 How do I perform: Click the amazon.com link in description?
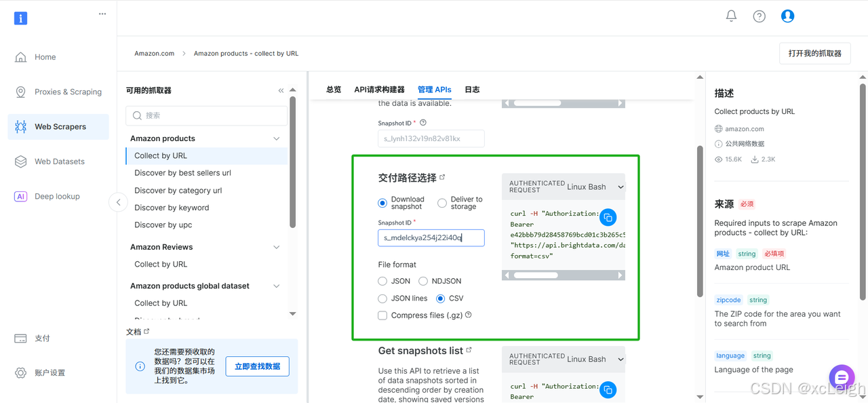coord(745,129)
